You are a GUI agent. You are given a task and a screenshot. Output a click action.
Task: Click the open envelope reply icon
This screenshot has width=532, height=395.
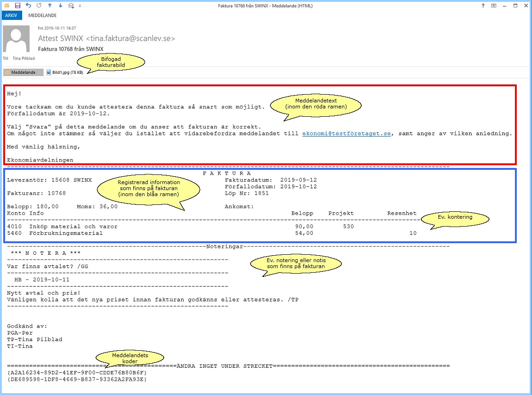pos(71,6)
